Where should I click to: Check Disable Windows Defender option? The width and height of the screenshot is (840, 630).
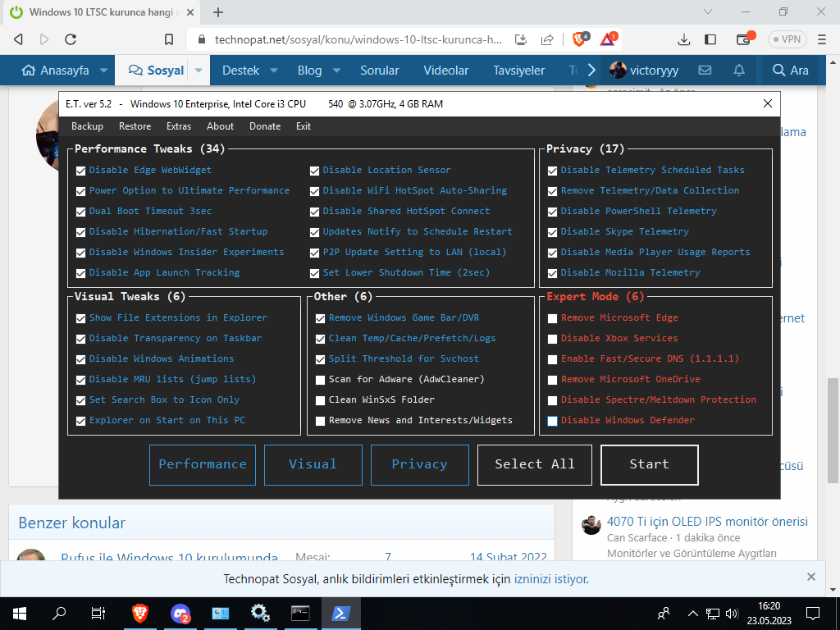552,421
